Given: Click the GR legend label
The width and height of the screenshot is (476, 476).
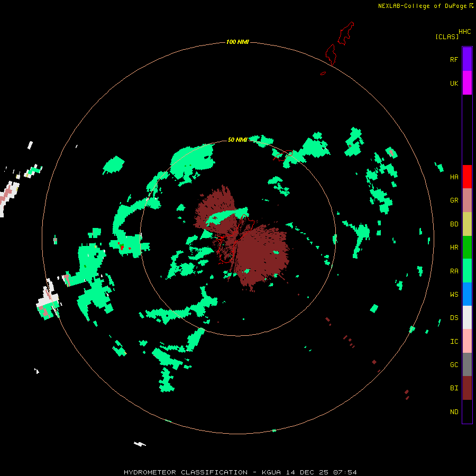Looking at the screenshot, I should tap(454, 200).
